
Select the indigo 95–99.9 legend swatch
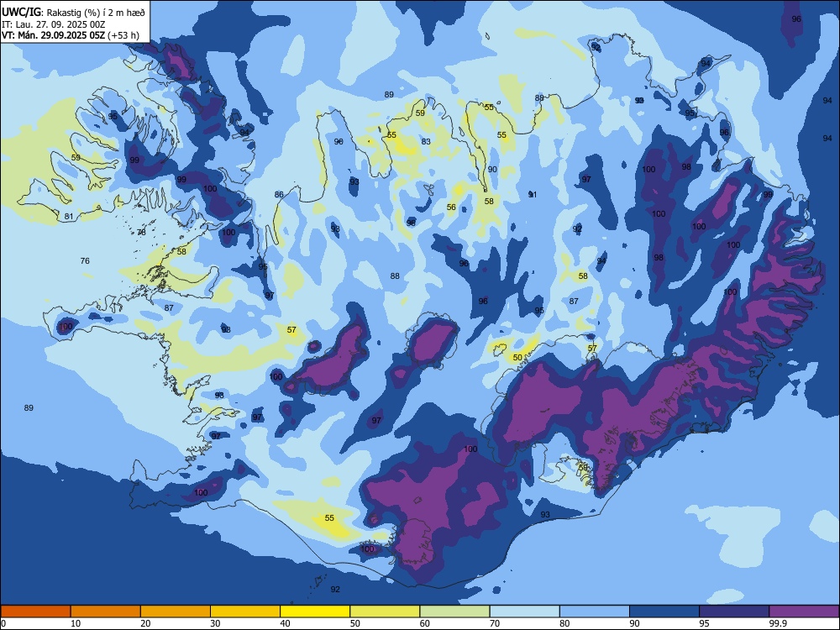point(734,612)
